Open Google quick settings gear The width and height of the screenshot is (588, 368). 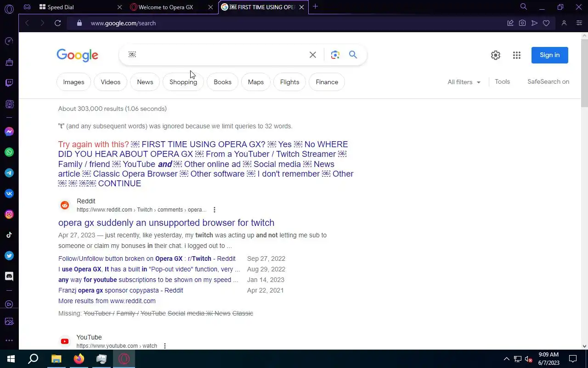click(x=496, y=55)
